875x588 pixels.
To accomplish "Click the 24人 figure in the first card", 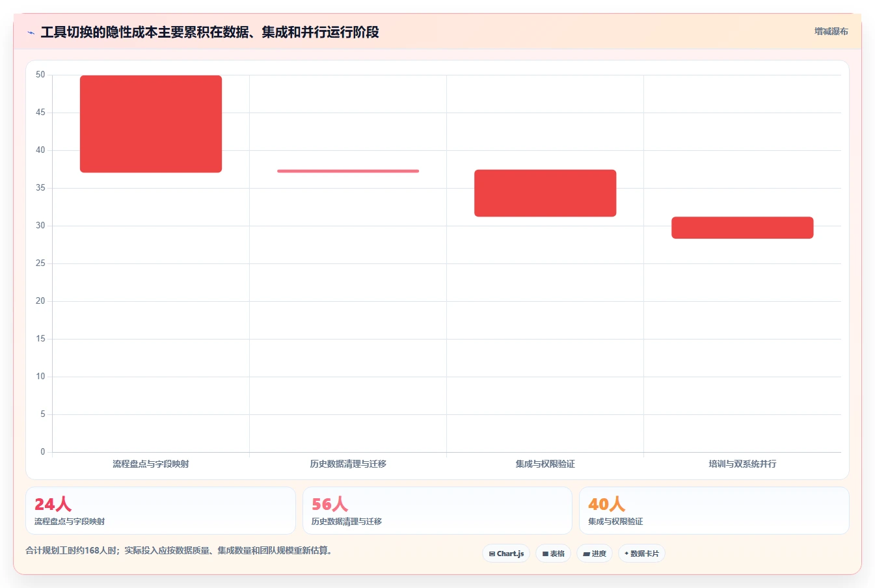I will pos(53,504).
